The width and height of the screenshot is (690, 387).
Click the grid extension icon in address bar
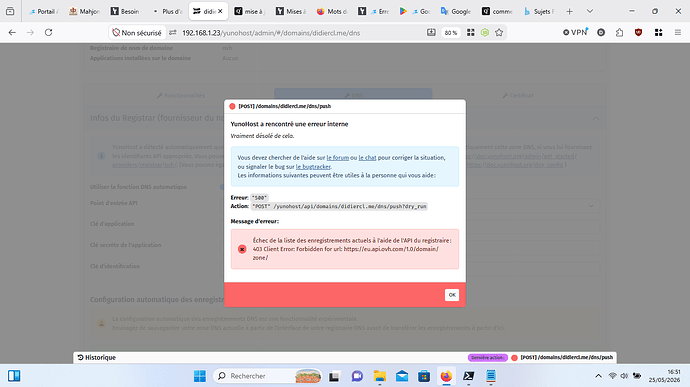pyautogui.click(x=470, y=33)
